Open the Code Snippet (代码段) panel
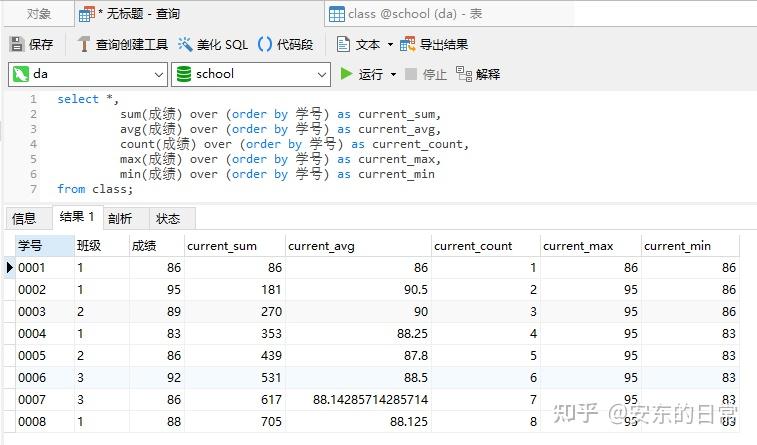The height and width of the screenshot is (445, 757). point(286,44)
